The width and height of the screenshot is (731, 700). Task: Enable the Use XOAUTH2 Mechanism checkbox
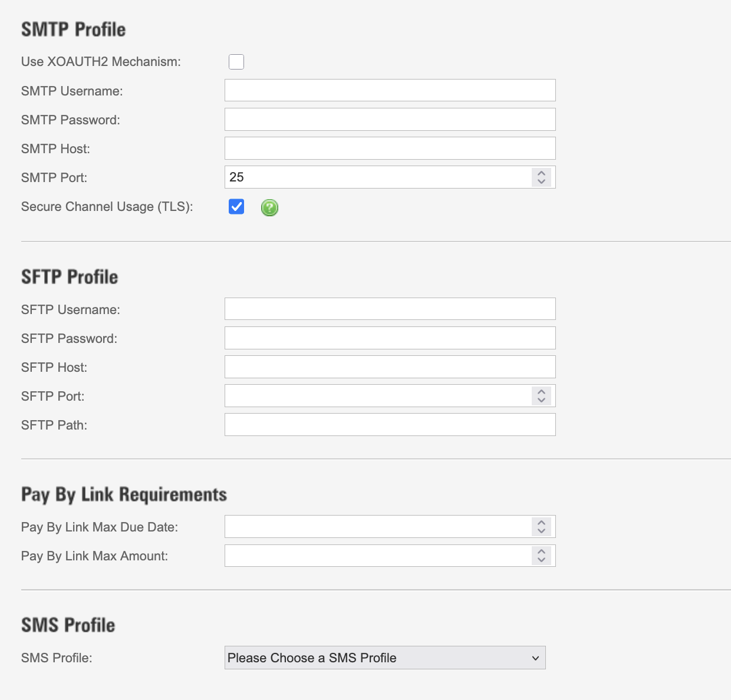coord(236,62)
